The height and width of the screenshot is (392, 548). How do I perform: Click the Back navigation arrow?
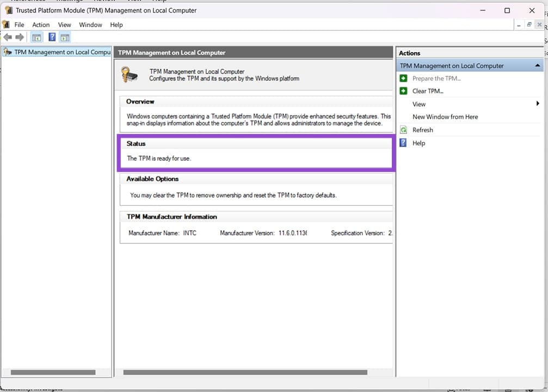pos(8,37)
